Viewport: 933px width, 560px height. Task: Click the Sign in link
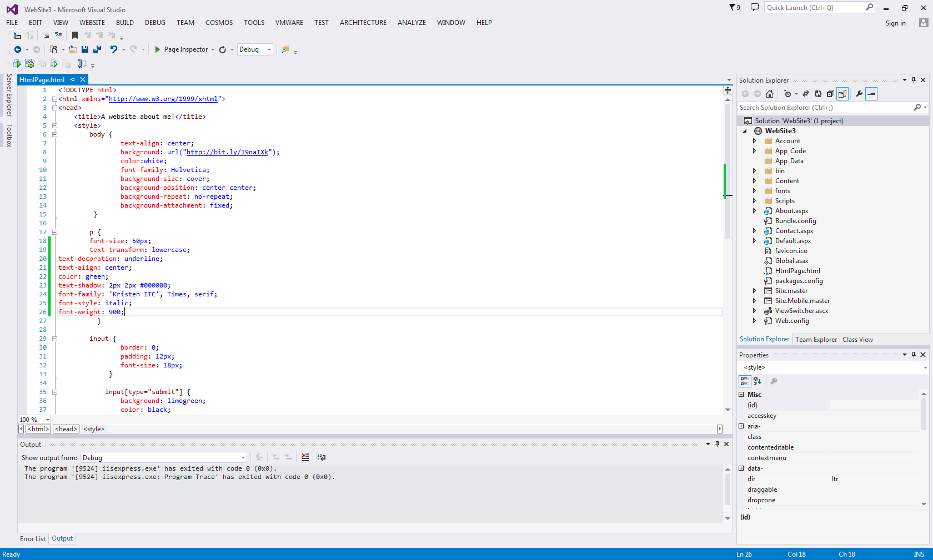tap(895, 23)
